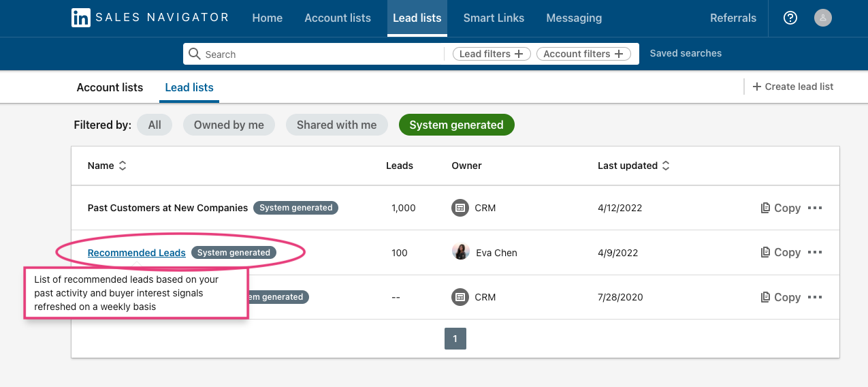Image resolution: width=868 pixels, height=387 pixels.
Task: Click the CRM owner icon in the 7/28/2020 row
Action: pos(461,297)
